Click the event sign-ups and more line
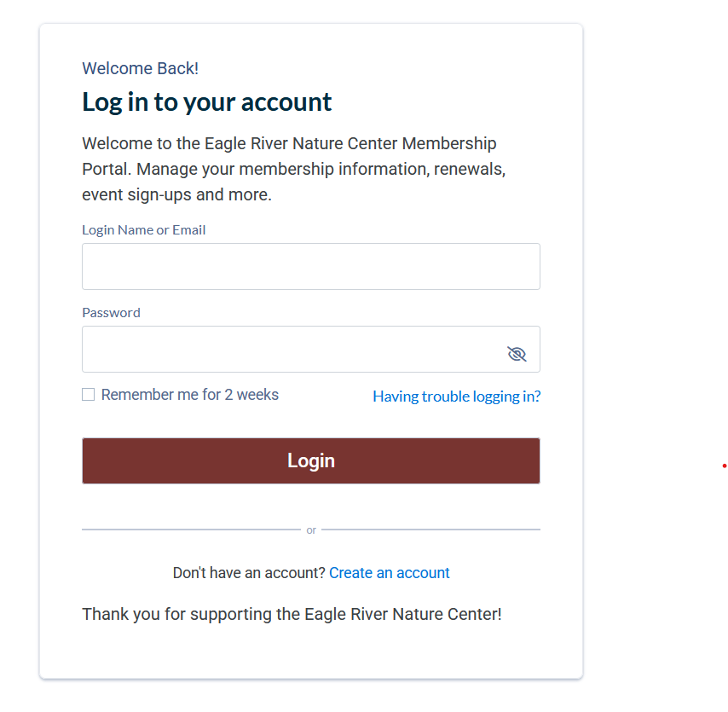 tap(177, 194)
